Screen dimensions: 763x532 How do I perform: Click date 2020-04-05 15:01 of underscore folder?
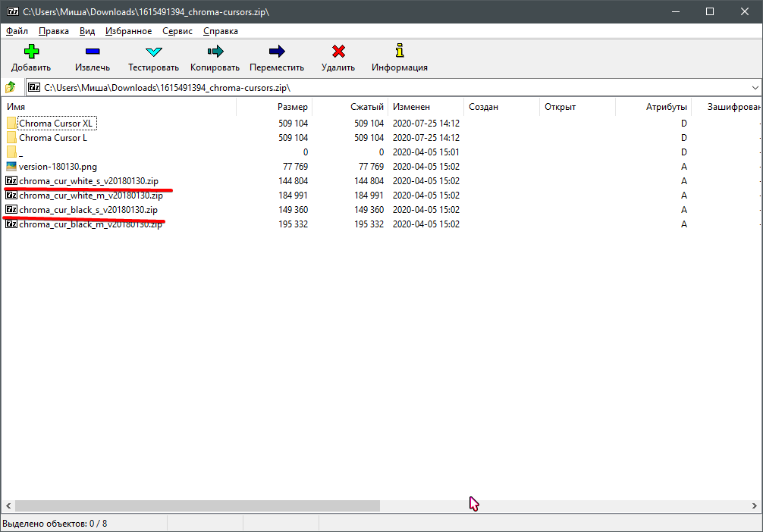coord(425,152)
